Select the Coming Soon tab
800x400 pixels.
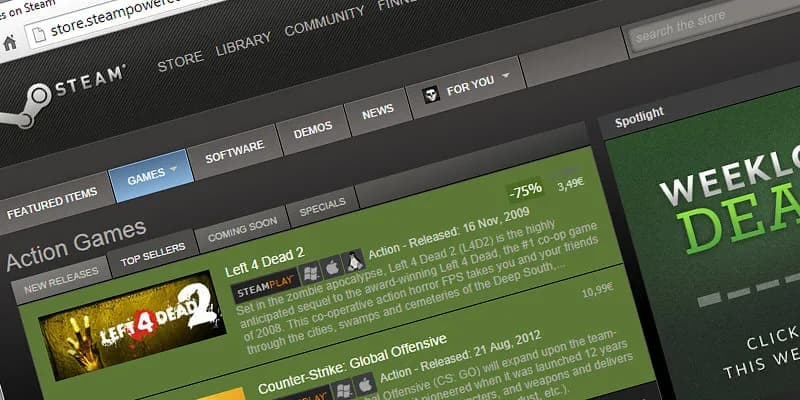coord(240,233)
